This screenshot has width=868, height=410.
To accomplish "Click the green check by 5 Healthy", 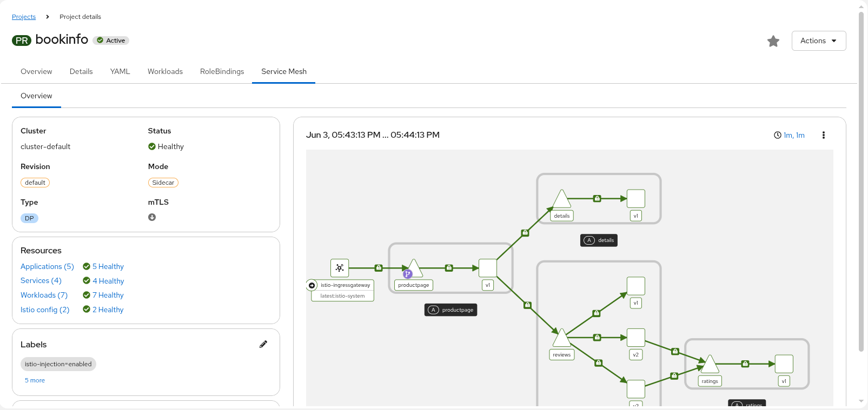I will coord(87,266).
